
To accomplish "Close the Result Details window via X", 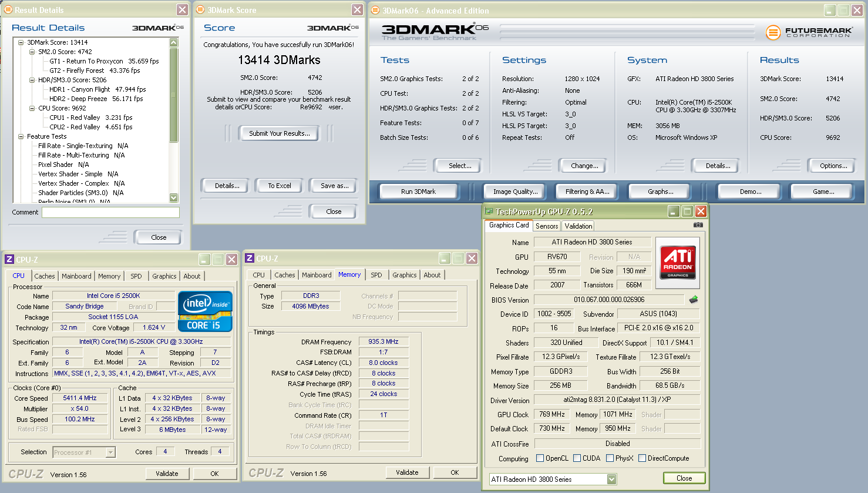I will click(x=183, y=10).
